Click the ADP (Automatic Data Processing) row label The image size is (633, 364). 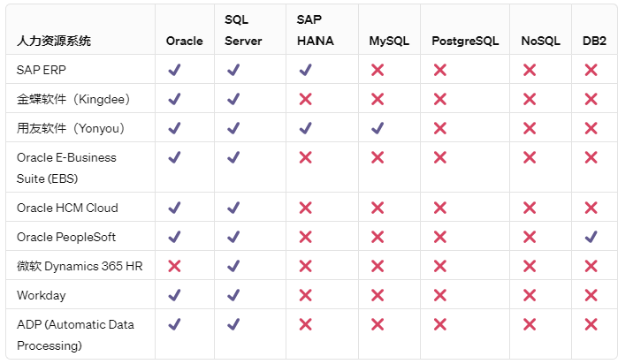point(75,335)
